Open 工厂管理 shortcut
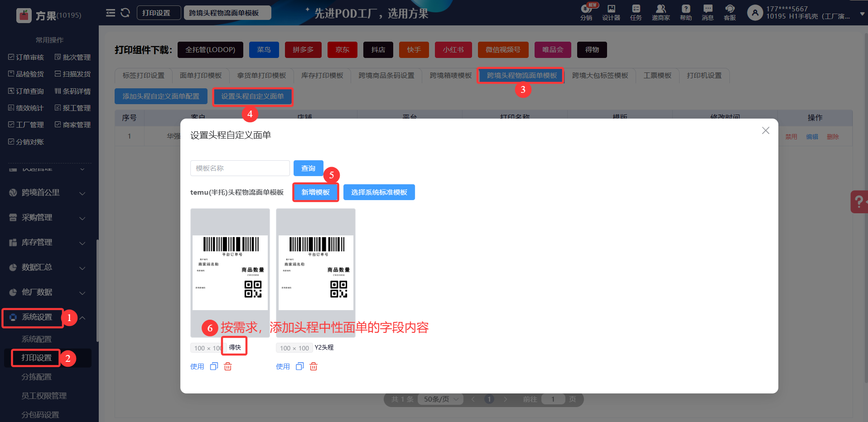Viewport: 868px width, 422px height. click(26, 125)
